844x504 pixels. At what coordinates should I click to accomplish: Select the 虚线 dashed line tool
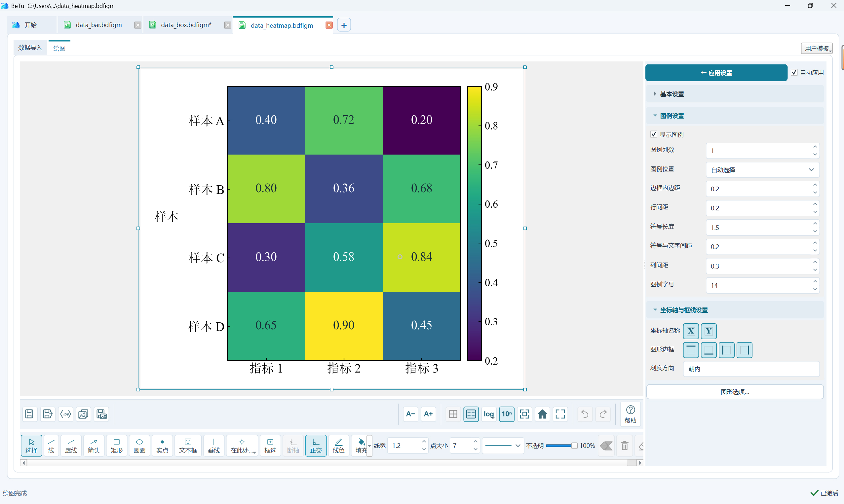(71, 446)
